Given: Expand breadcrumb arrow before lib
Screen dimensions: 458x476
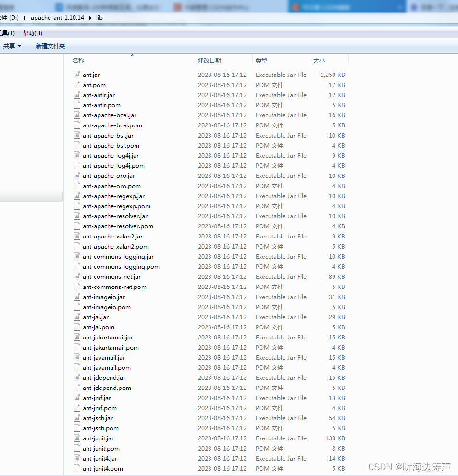Looking at the screenshot, I should click(90, 18).
